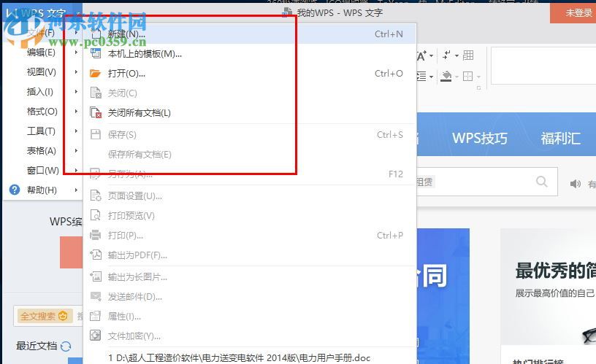Click the orange Open folder icon
Viewport: 596px width, 364px height.
pyautogui.click(x=95, y=73)
